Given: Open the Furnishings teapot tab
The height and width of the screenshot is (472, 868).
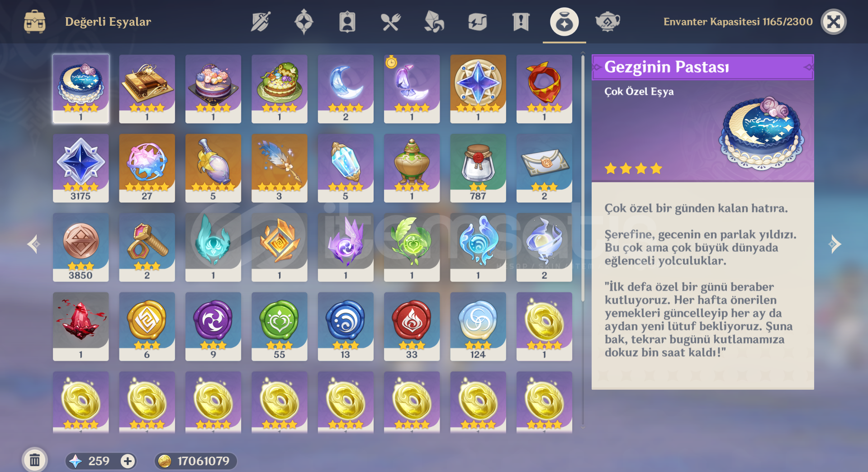Looking at the screenshot, I should coord(607,22).
